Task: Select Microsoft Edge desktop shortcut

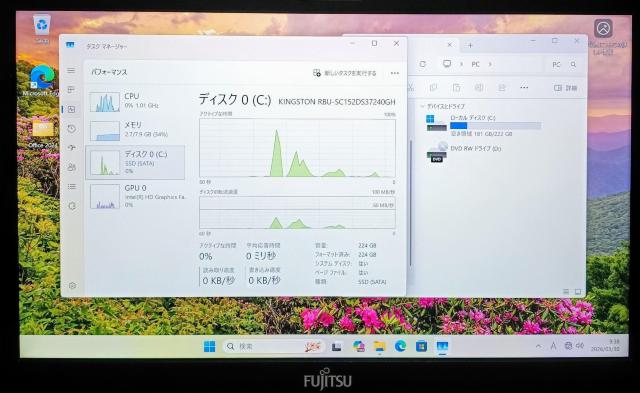Action: coord(41,80)
